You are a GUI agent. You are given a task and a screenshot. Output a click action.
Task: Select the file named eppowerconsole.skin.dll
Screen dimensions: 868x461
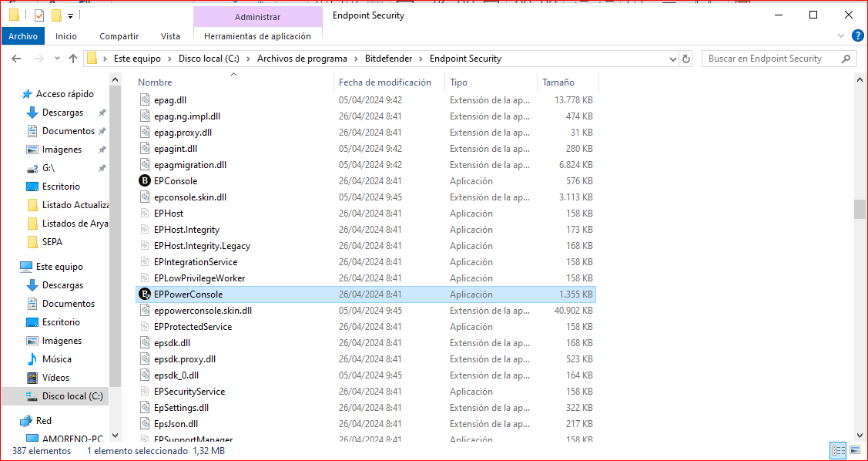203,311
